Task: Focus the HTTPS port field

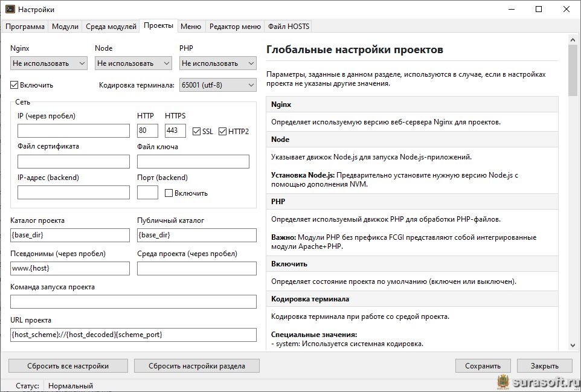Action: 175,131
